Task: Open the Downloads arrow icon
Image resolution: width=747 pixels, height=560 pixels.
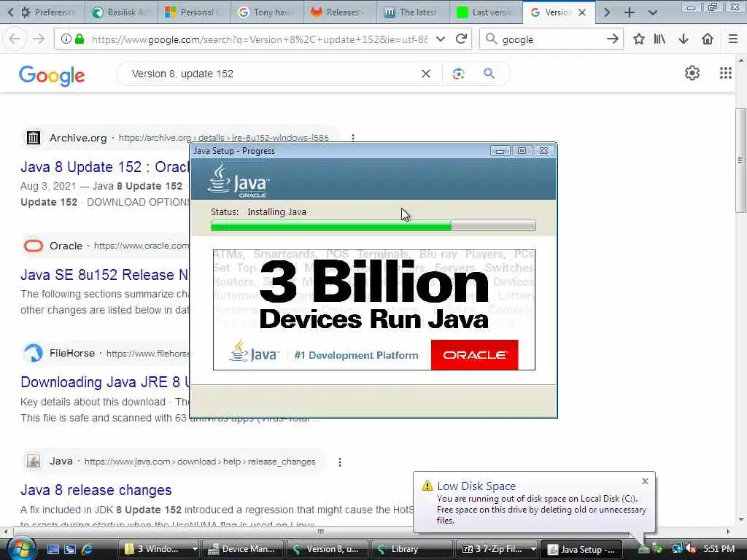Action: [x=684, y=39]
